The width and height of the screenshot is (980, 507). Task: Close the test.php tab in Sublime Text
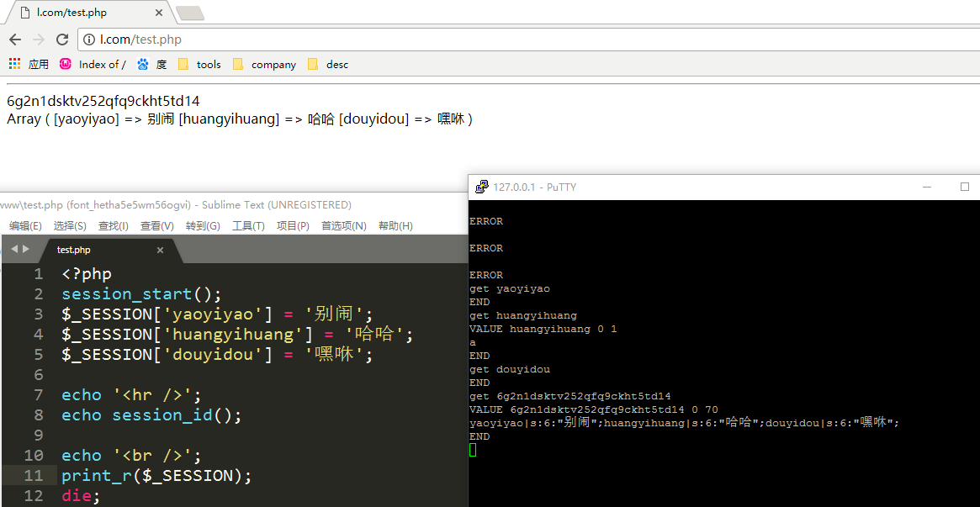(x=161, y=250)
